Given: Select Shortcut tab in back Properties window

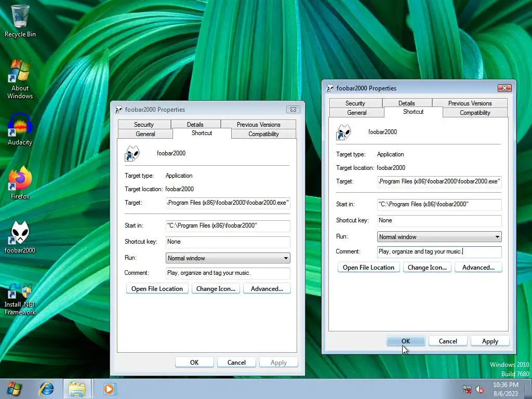Looking at the screenshot, I should (x=202, y=133).
